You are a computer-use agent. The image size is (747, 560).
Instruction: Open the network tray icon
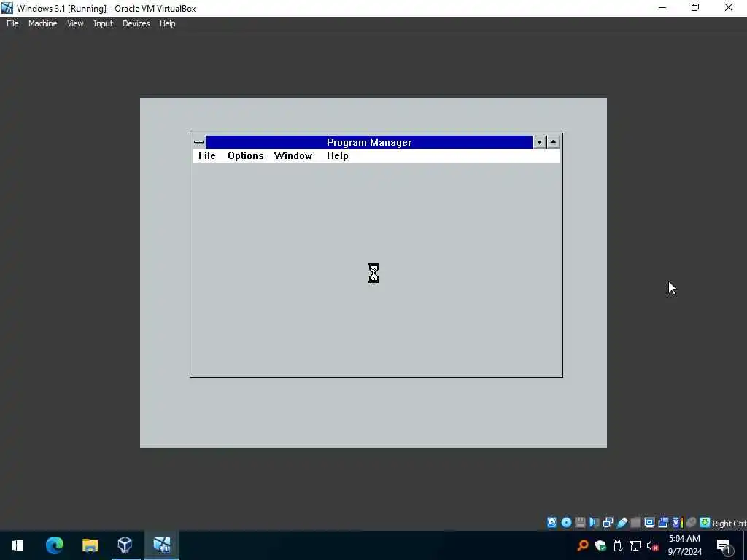point(635,545)
